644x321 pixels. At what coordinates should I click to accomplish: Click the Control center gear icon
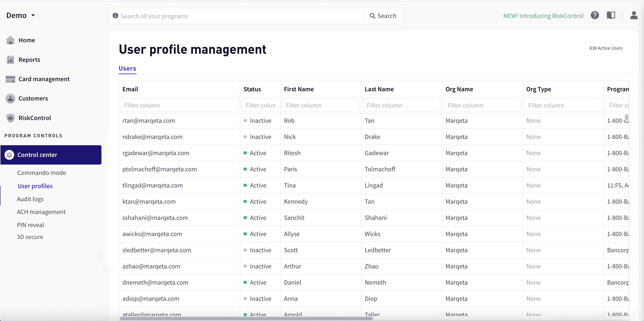coord(9,155)
